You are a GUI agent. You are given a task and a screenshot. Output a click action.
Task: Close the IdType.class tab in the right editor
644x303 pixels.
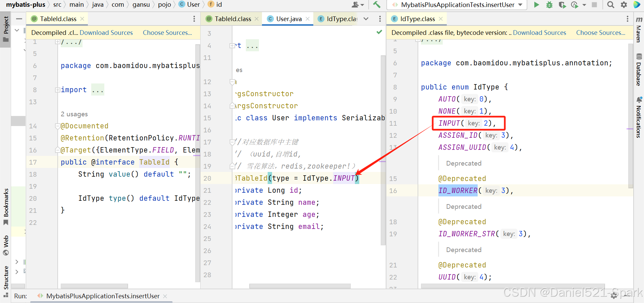click(441, 19)
